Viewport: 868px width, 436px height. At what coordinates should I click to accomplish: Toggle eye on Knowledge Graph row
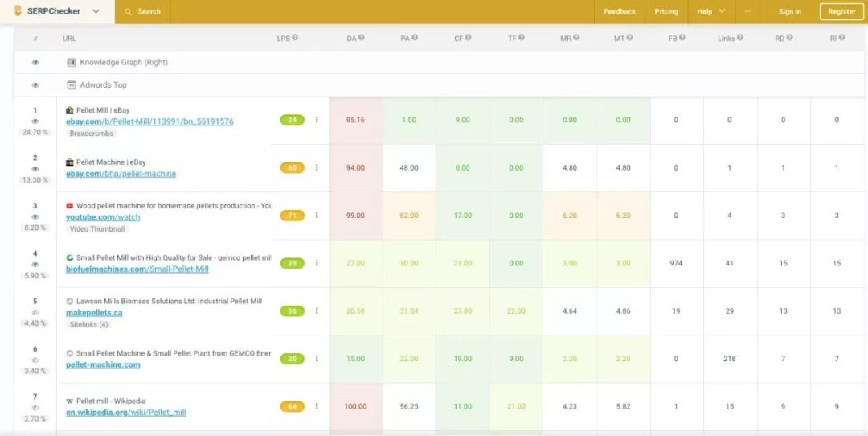point(35,63)
